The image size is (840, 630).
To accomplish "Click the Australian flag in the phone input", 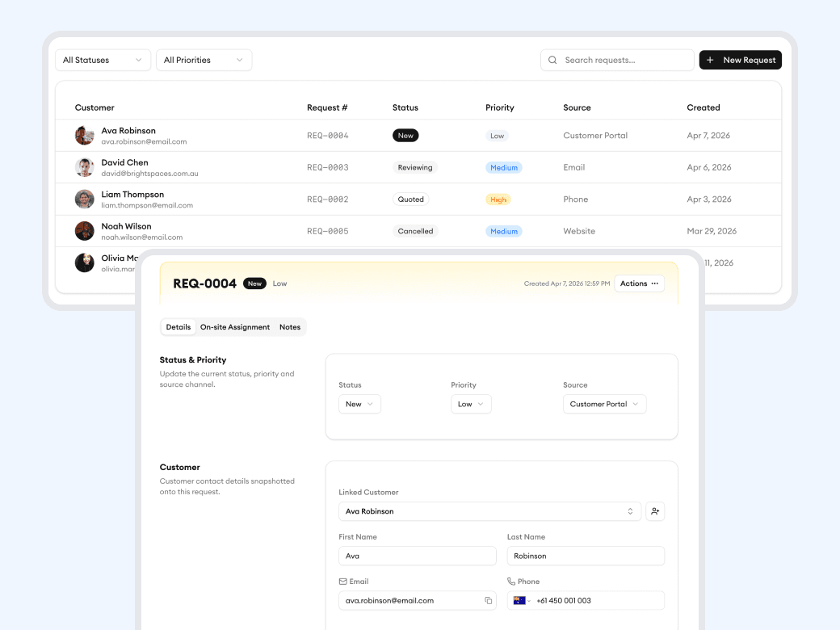I will pyautogui.click(x=521, y=600).
